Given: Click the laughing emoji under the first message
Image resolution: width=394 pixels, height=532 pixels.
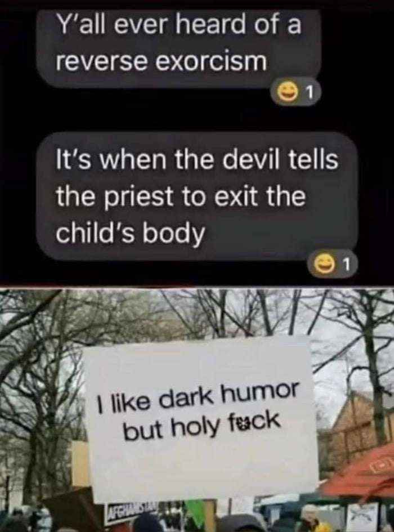Looking at the screenshot, I should pos(287,91).
